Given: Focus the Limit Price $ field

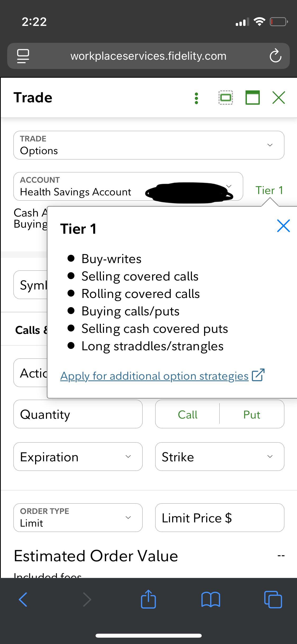Looking at the screenshot, I should 220,518.
